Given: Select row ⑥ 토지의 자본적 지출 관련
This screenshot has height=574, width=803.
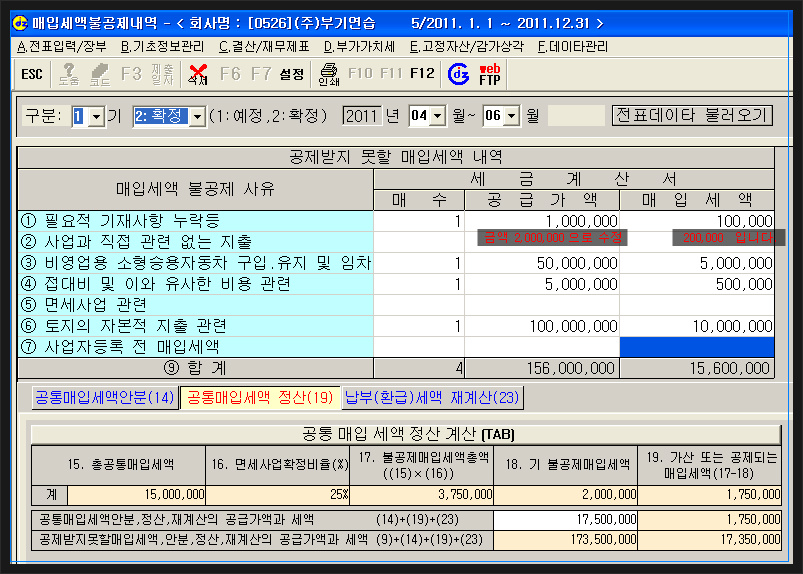Looking at the screenshot, I should (x=195, y=326).
